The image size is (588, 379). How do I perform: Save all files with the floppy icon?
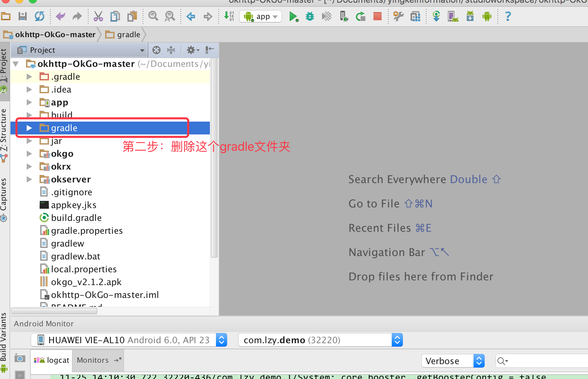pos(23,16)
